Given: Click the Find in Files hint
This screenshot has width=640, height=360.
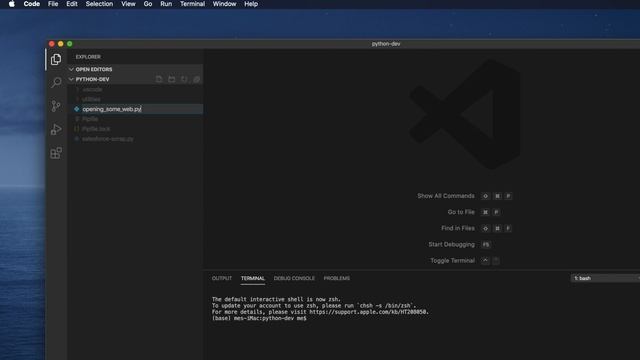Looking at the screenshot, I should coord(458,228).
